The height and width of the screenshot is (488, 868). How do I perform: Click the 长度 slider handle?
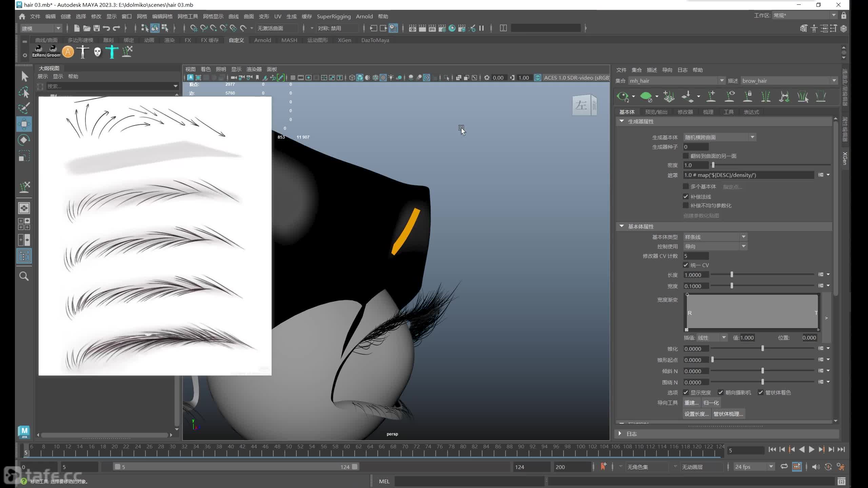[732, 274]
